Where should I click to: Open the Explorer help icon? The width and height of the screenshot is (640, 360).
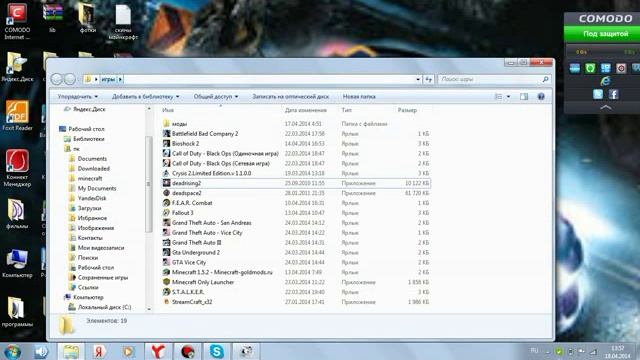coord(541,97)
